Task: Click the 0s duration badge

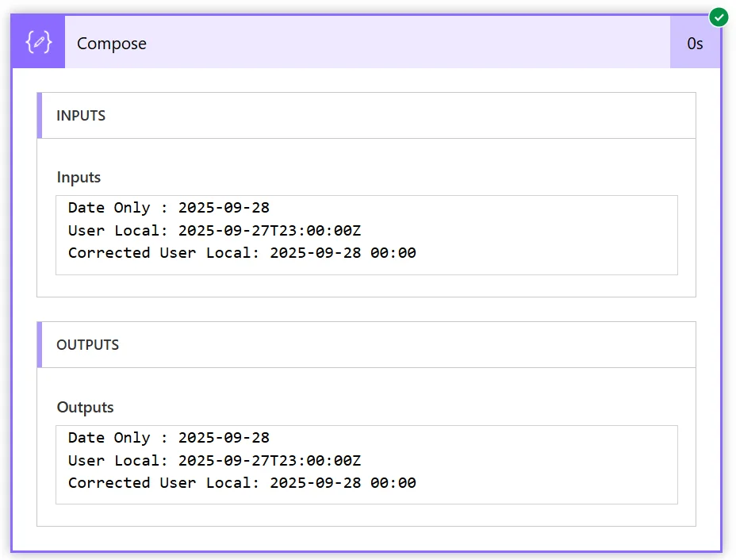Action: 695,43
